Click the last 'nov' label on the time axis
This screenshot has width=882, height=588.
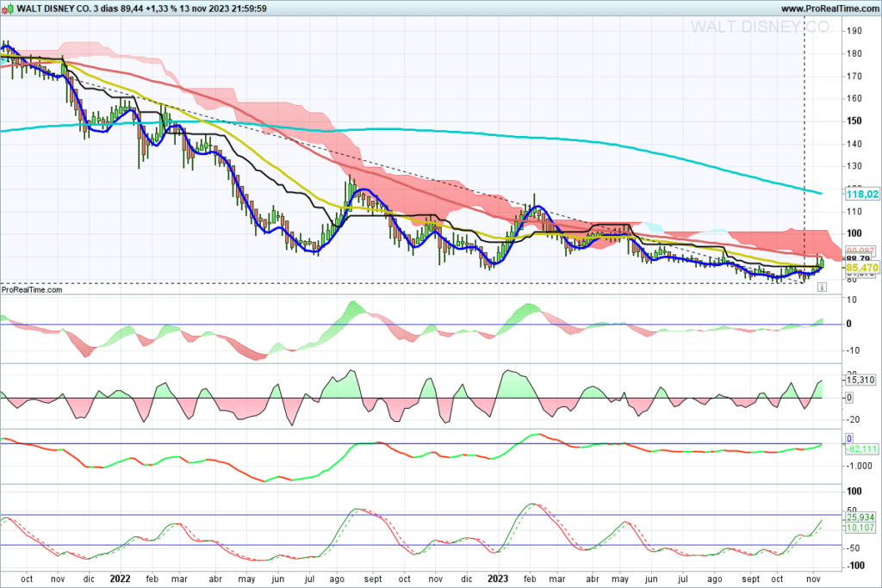coord(813,579)
